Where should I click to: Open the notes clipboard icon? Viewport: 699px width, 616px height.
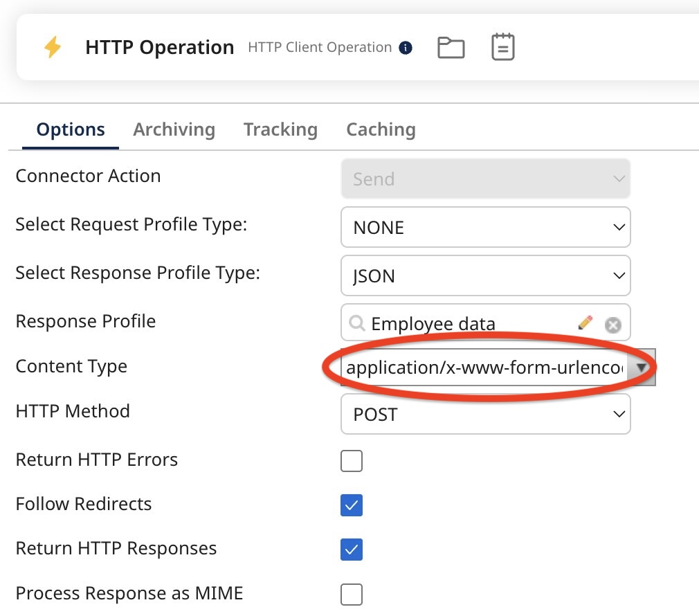[502, 48]
